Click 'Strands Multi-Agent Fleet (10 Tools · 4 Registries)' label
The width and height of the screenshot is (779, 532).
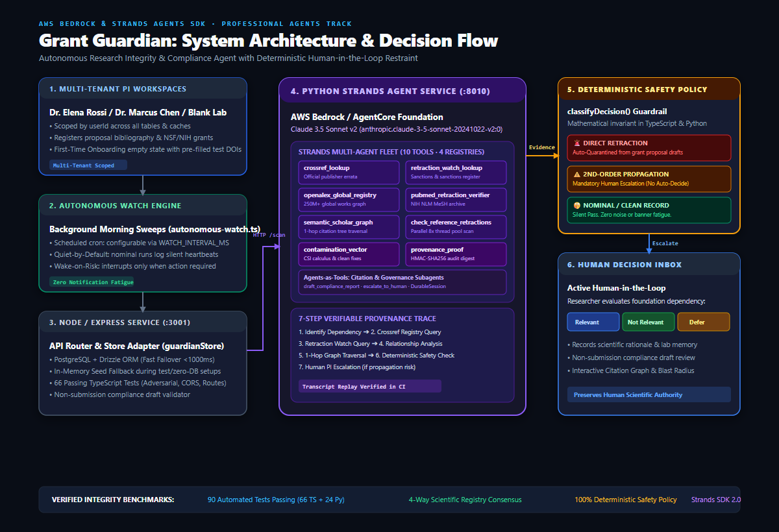click(x=391, y=152)
